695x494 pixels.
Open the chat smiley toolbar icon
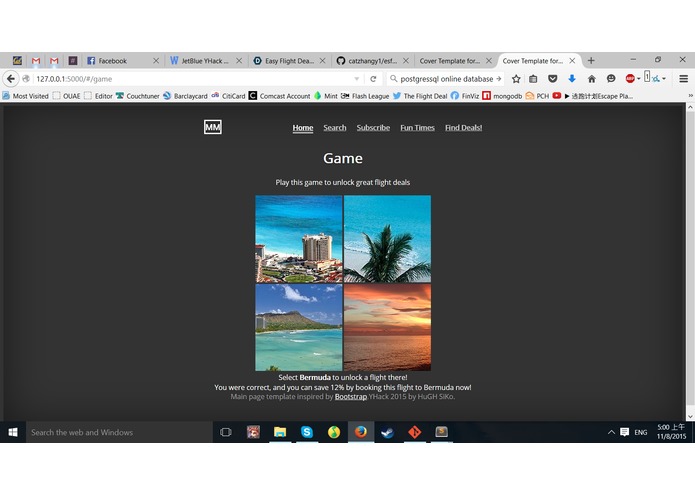(611, 79)
